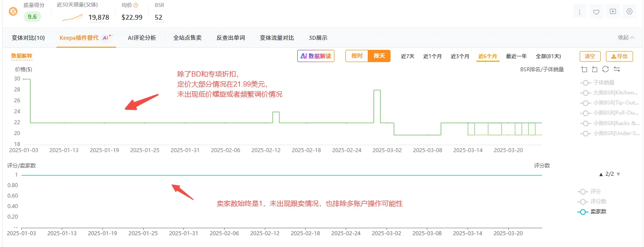The height and width of the screenshot is (247, 644).
Task: Open the AI评论分析 tab
Action: tap(142, 38)
